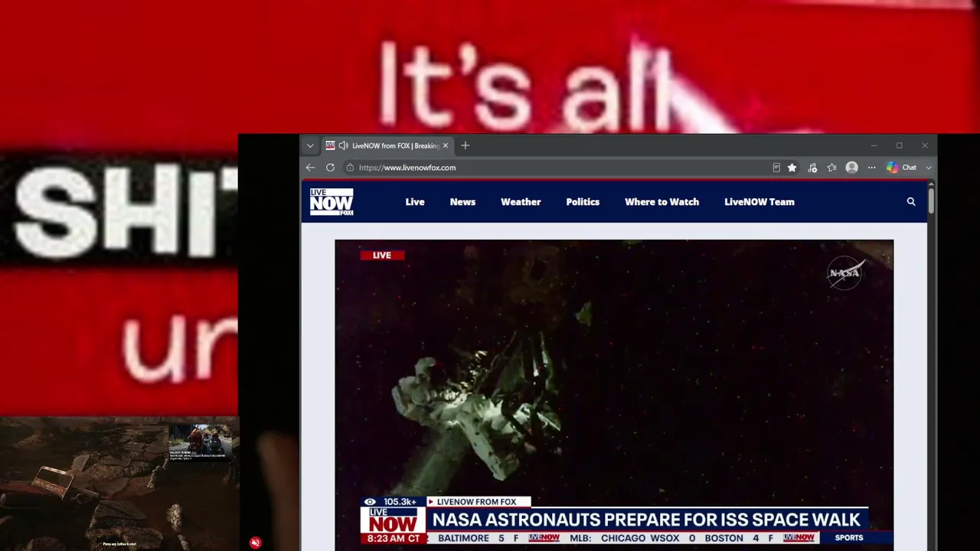View site information lock icon
Image resolution: width=980 pixels, height=551 pixels.
click(350, 168)
